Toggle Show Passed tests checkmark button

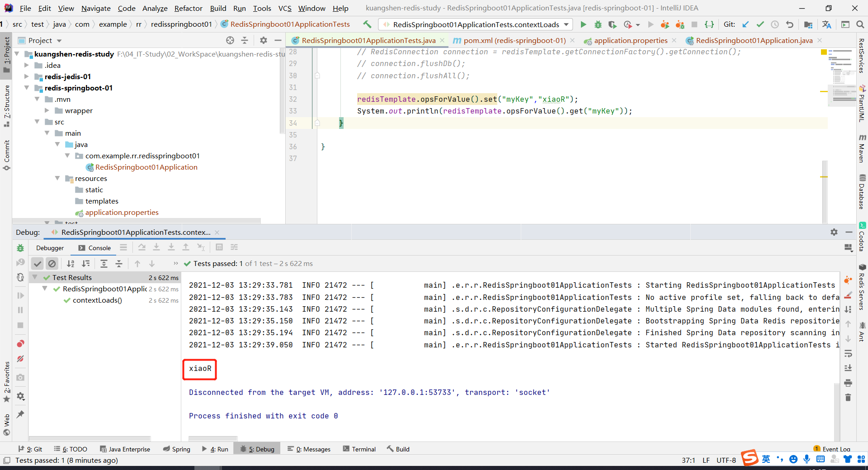coord(38,263)
